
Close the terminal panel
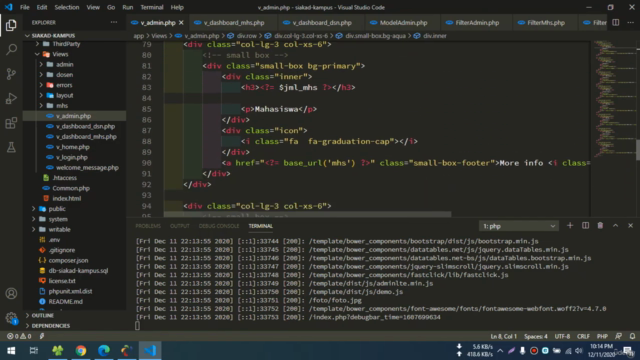(x=631, y=226)
